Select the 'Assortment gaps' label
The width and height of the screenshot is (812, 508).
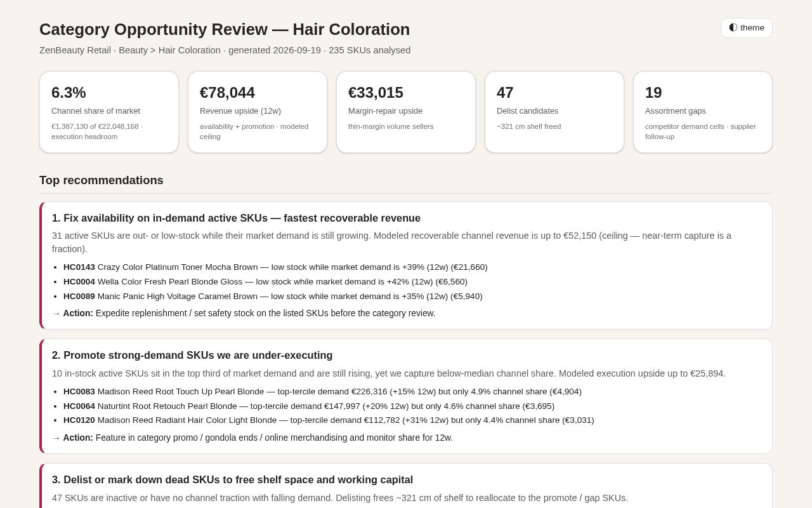pos(676,111)
